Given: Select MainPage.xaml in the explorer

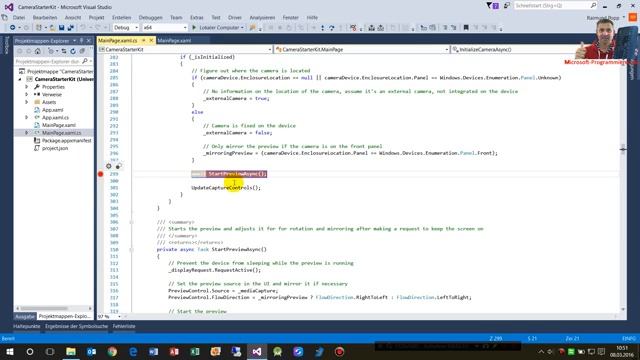Looking at the screenshot, I should [58, 125].
